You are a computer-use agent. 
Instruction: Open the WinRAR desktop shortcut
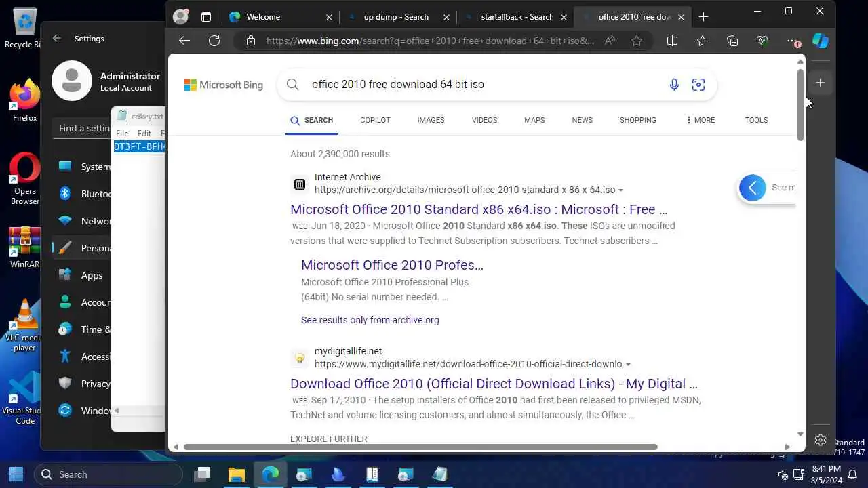point(24,248)
